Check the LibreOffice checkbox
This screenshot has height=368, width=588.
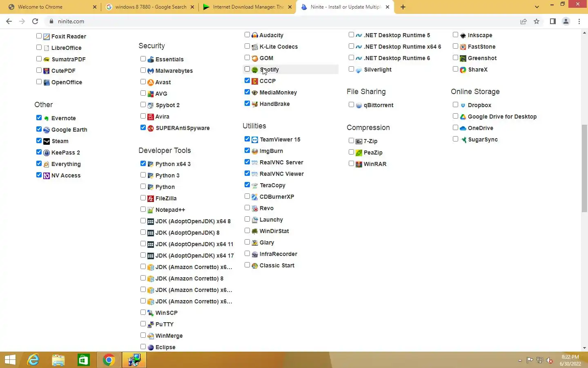click(39, 47)
